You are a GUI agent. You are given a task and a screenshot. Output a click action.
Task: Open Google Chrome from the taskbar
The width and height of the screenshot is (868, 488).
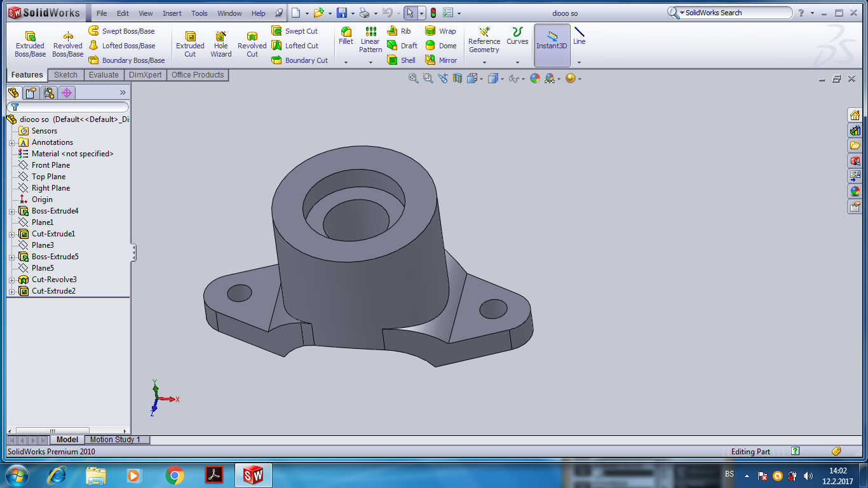[175, 475]
